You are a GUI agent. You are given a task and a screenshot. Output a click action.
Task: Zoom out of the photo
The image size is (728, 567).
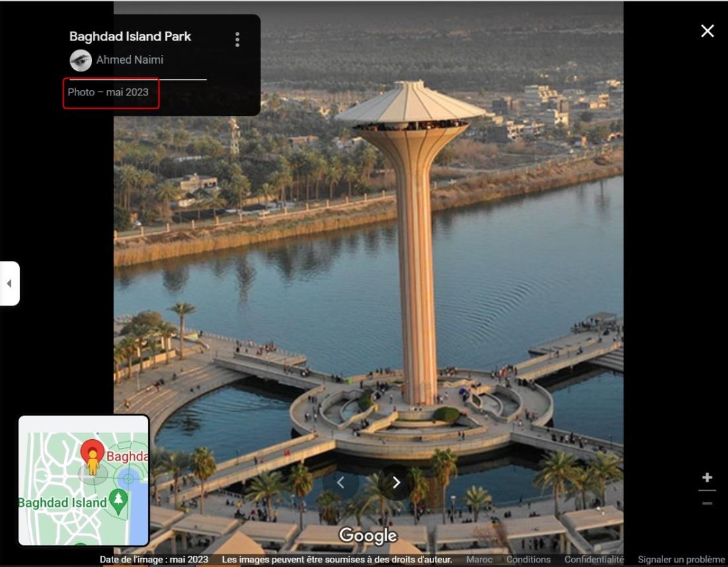(x=707, y=503)
